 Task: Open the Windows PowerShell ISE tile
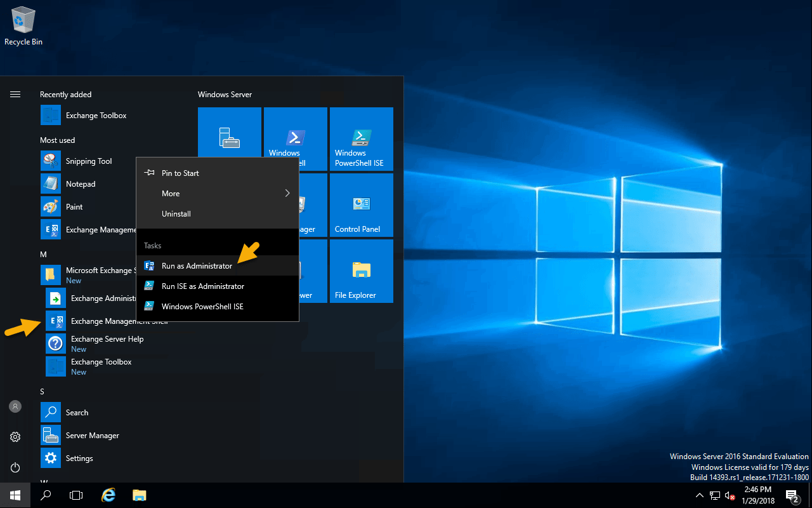tap(362, 139)
